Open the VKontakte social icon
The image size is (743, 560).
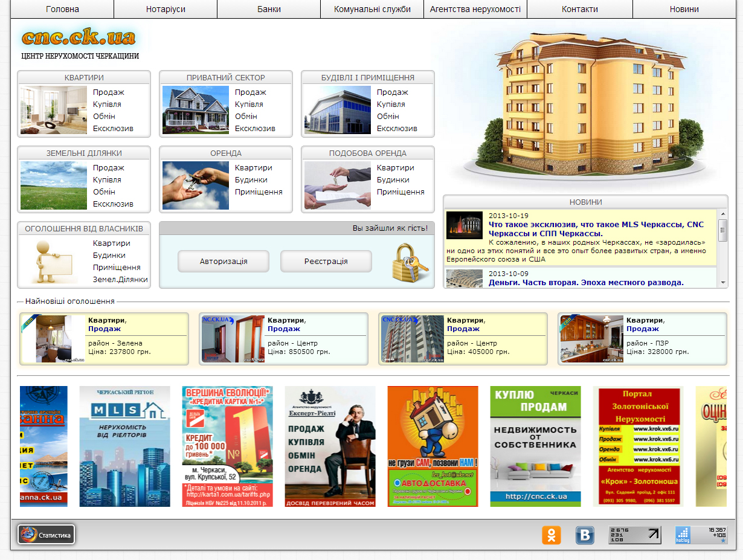pyautogui.click(x=584, y=535)
